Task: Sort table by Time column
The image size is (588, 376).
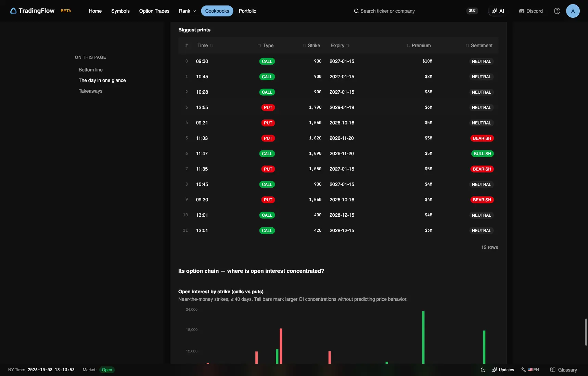Action: click(205, 45)
